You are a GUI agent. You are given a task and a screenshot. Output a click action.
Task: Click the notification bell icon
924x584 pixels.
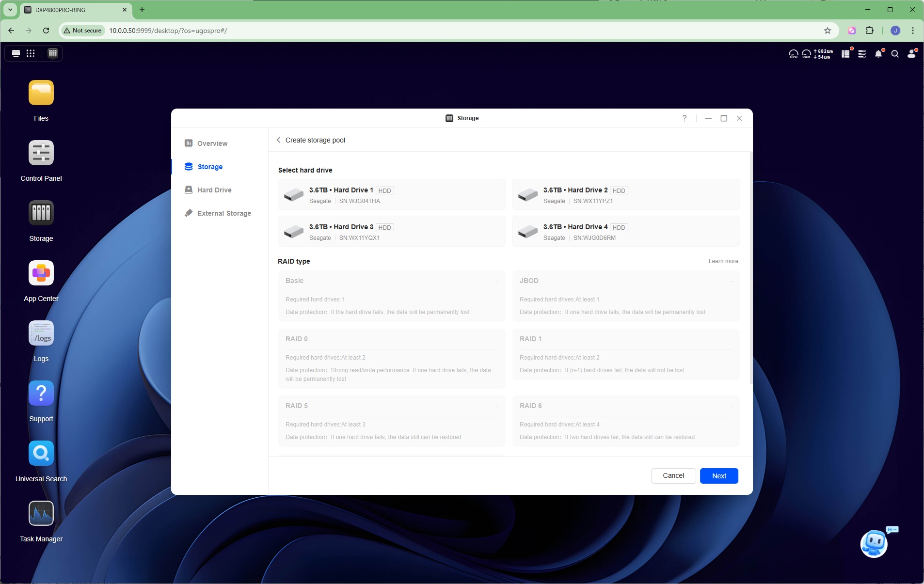pos(878,54)
